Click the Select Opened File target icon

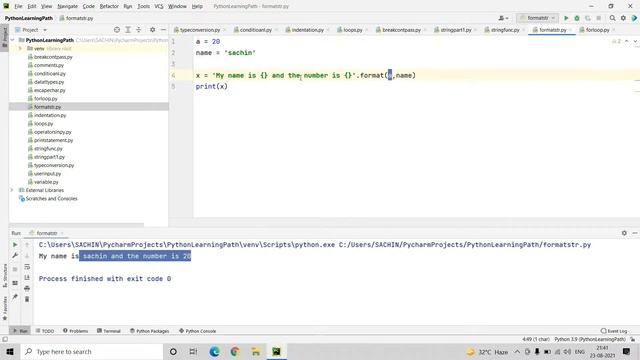(117, 30)
